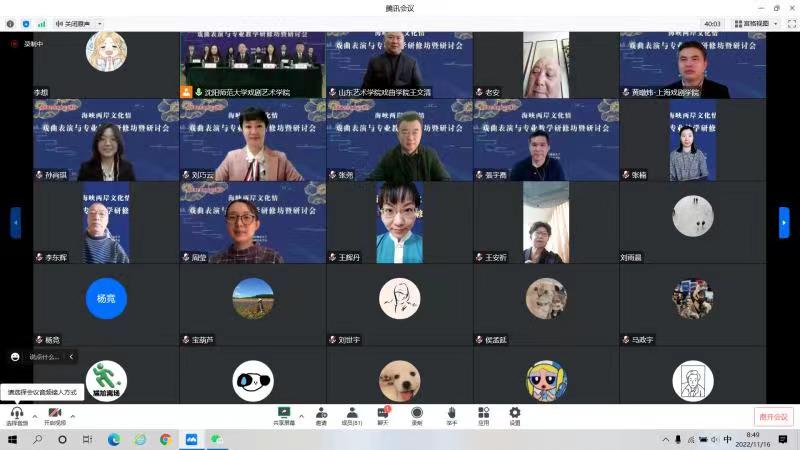Open the Invite (邀请) panel
Viewport: 800px width, 450px height.
click(321, 413)
